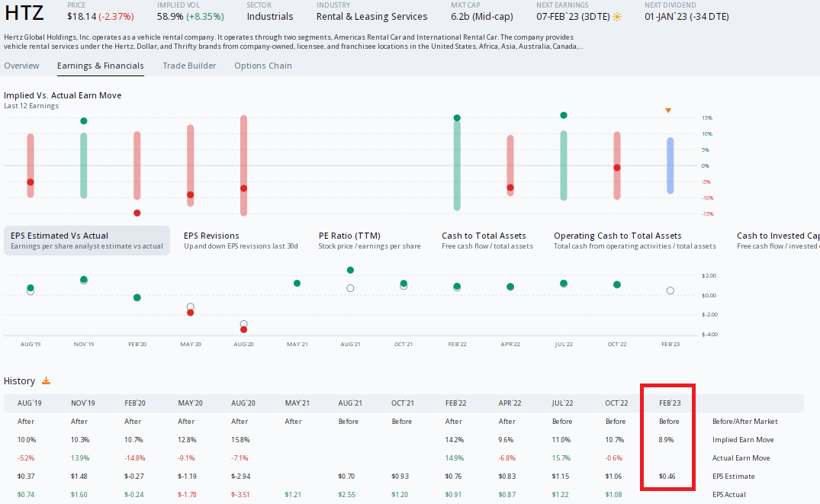Select the Earnings & Financials tab
Screen dimensions: 820x504
100,66
